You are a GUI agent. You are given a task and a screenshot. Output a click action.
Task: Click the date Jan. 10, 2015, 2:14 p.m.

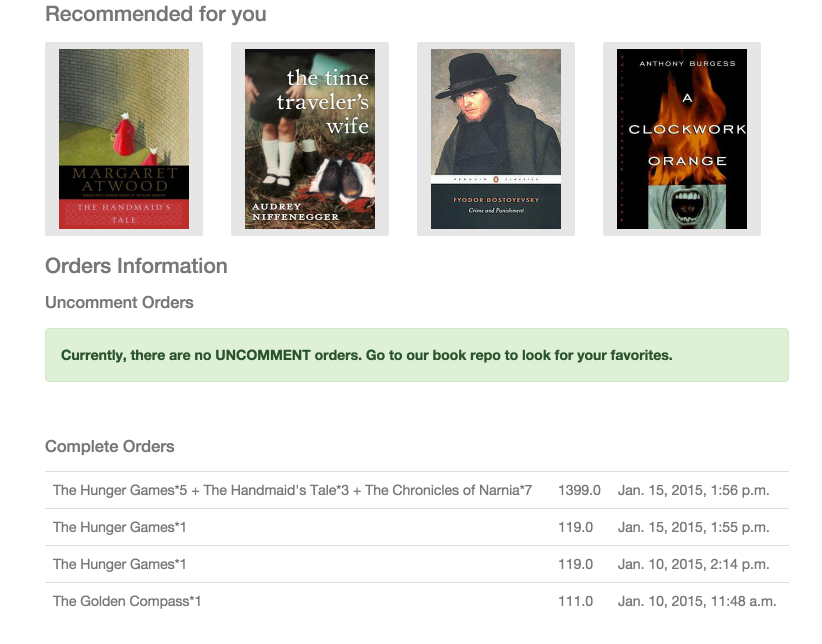pyautogui.click(x=693, y=564)
